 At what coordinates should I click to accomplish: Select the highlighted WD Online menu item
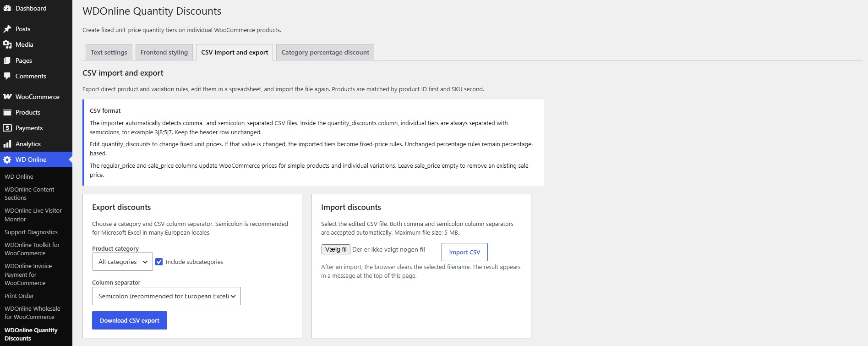point(36,159)
